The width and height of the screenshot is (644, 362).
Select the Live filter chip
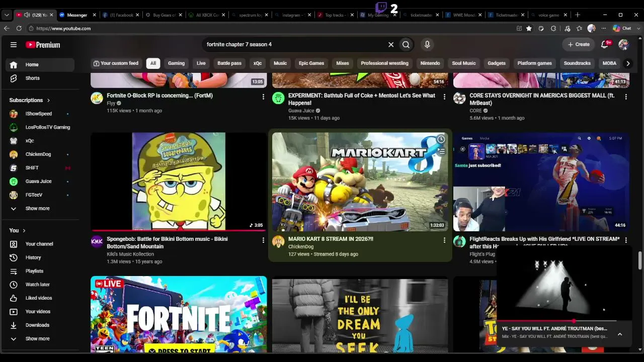pos(201,63)
